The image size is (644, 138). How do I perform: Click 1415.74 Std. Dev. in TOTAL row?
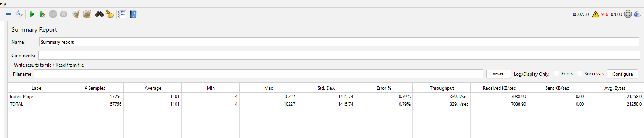[x=345, y=104]
